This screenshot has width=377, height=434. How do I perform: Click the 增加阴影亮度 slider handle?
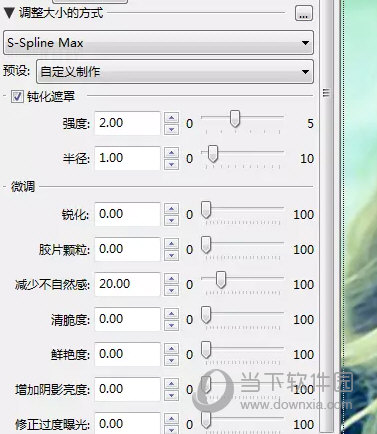point(206,385)
